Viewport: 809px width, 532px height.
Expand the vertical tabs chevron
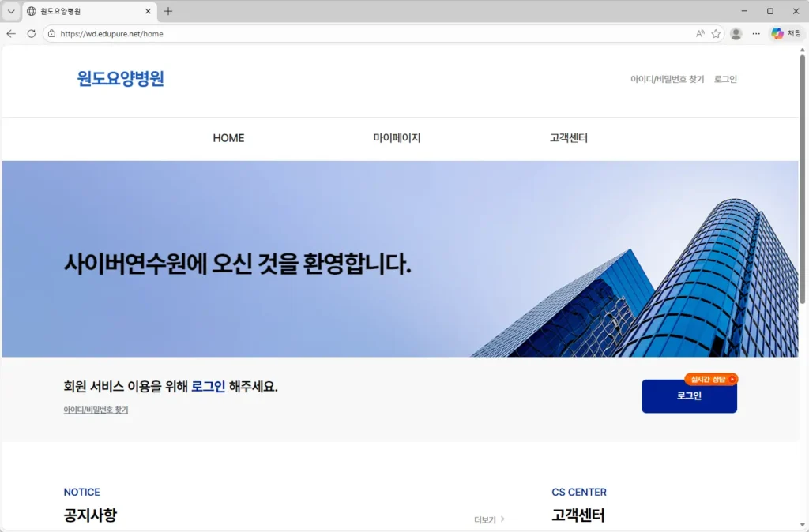coord(10,11)
